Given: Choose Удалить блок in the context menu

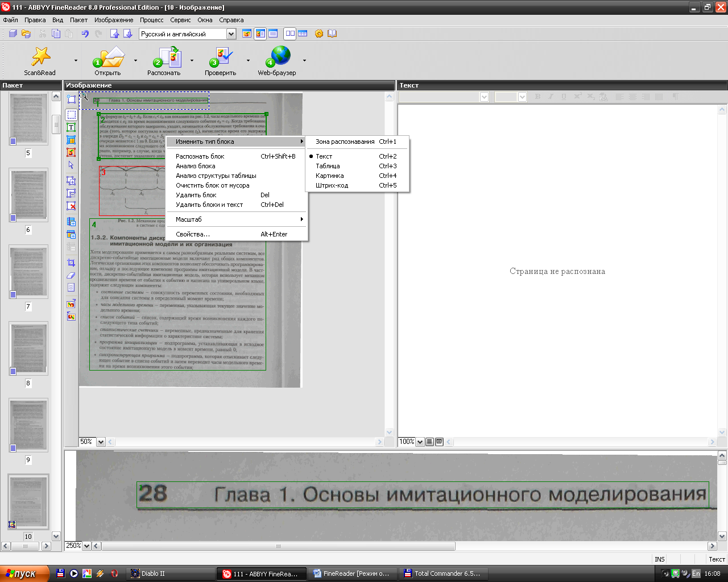Looking at the screenshot, I should pyautogui.click(x=237, y=195).
